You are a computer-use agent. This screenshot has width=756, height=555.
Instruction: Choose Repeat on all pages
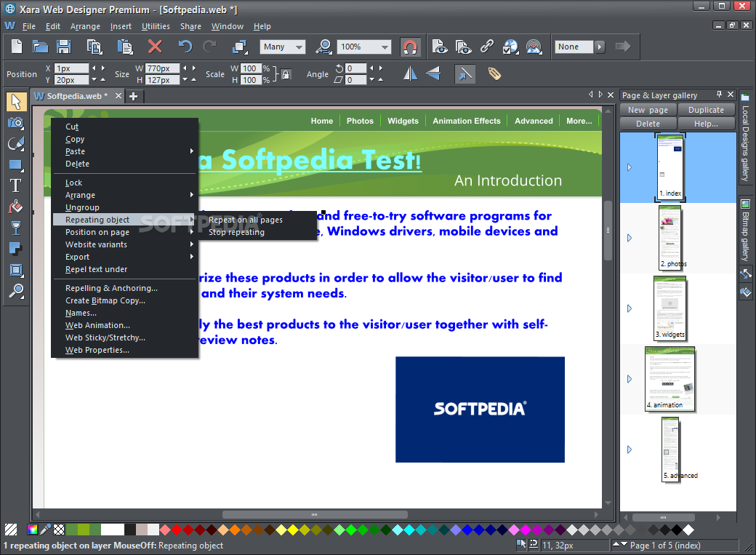(246, 220)
